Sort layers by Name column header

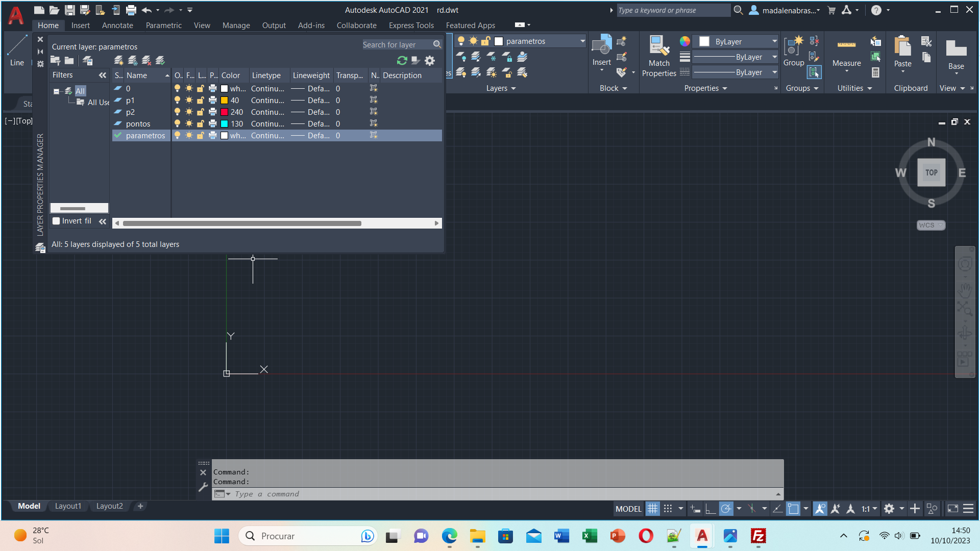click(147, 75)
